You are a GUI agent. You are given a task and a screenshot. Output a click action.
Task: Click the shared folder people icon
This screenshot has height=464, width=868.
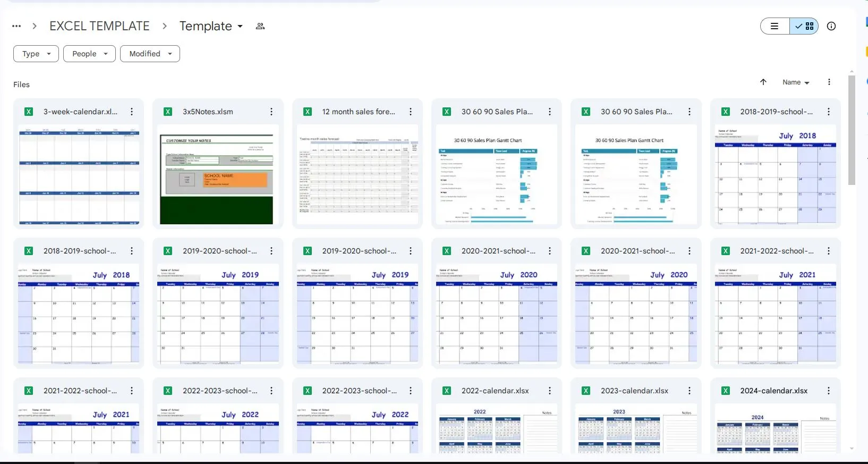pos(260,26)
